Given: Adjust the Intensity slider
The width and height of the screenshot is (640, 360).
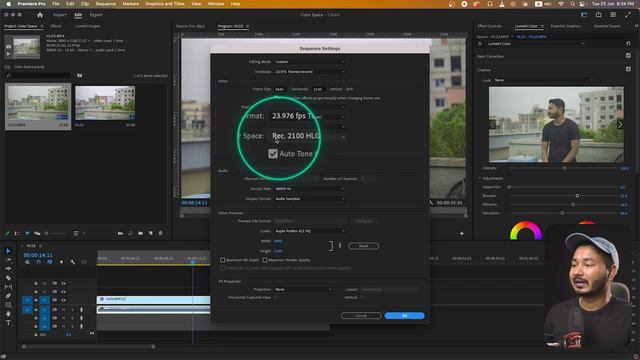Looking at the screenshot, I should coord(564,168).
